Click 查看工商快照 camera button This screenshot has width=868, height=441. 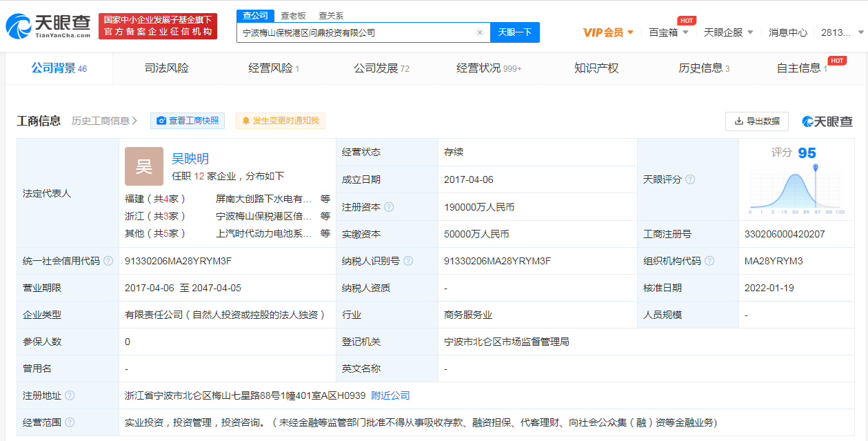pos(188,121)
